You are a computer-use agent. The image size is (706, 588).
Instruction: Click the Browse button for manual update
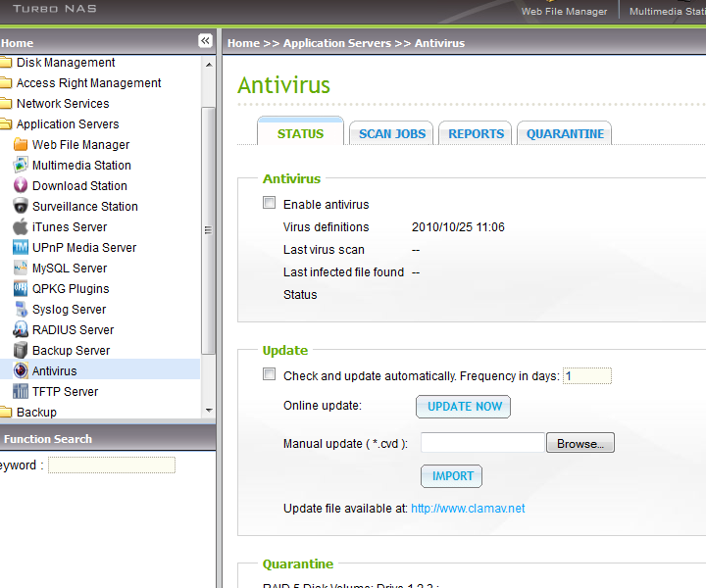point(580,444)
